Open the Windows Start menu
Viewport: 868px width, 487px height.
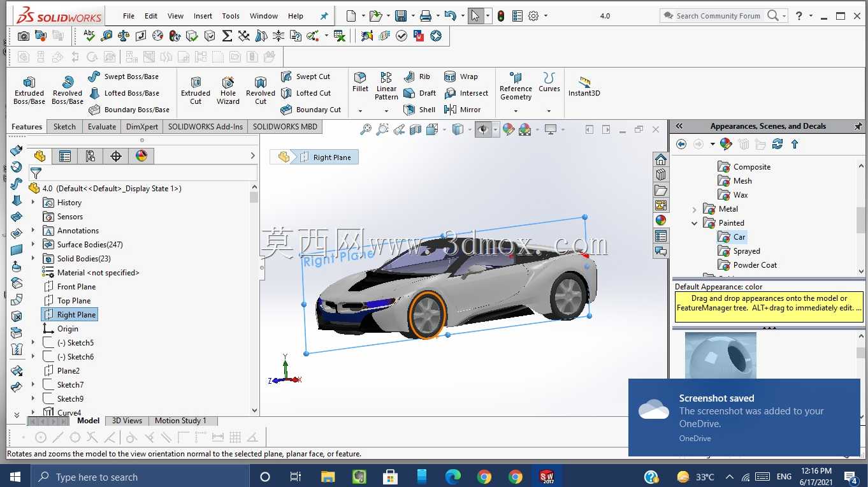point(15,477)
